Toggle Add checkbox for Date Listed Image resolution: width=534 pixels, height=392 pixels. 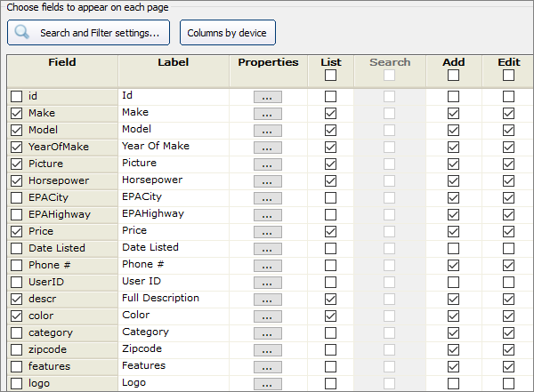pyautogui.click(x=453, y=249)
